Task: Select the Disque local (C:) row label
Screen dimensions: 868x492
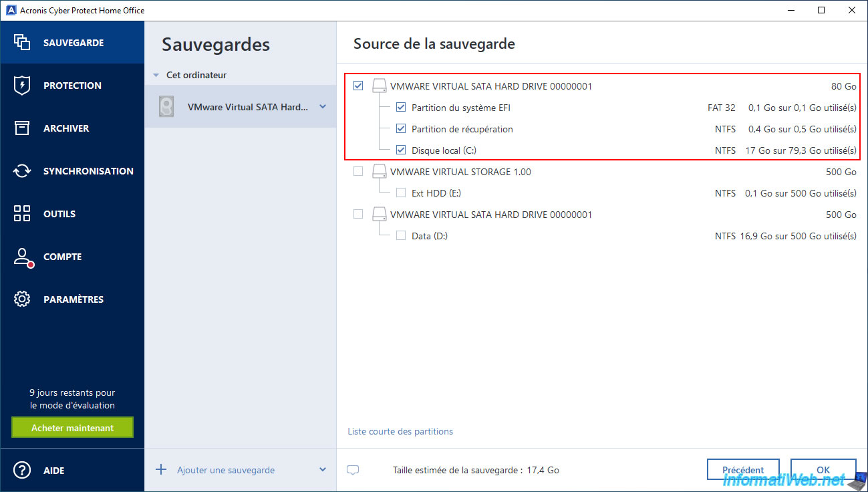Action: pyautogui.click(x=444, y=150)
